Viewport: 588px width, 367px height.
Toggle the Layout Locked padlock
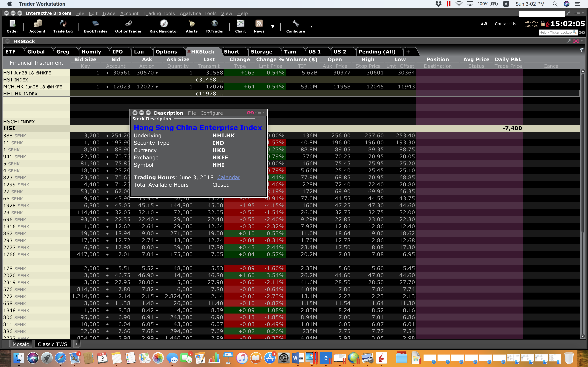click(542, 24)
